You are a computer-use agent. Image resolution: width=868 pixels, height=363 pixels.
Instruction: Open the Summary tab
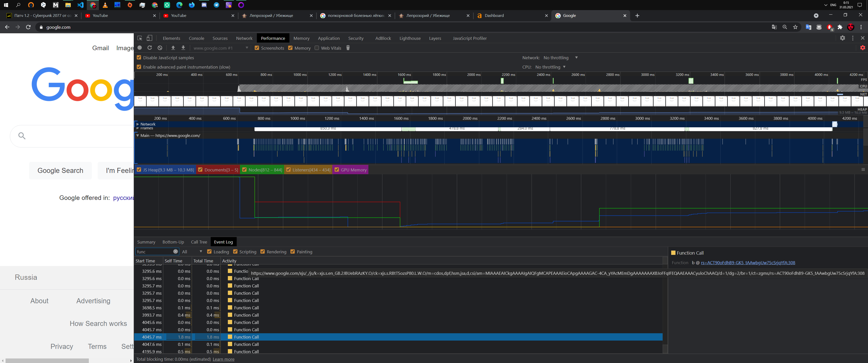146,242
